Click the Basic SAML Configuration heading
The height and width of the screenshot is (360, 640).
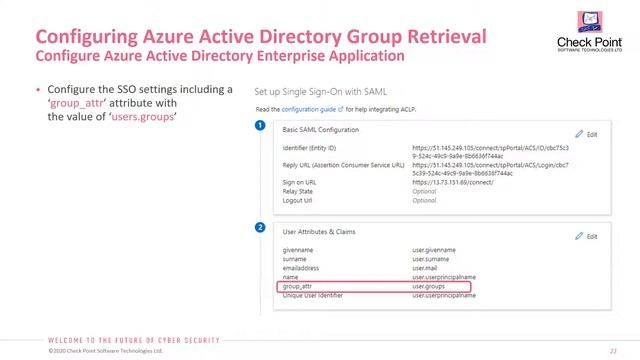pos(321,130)
